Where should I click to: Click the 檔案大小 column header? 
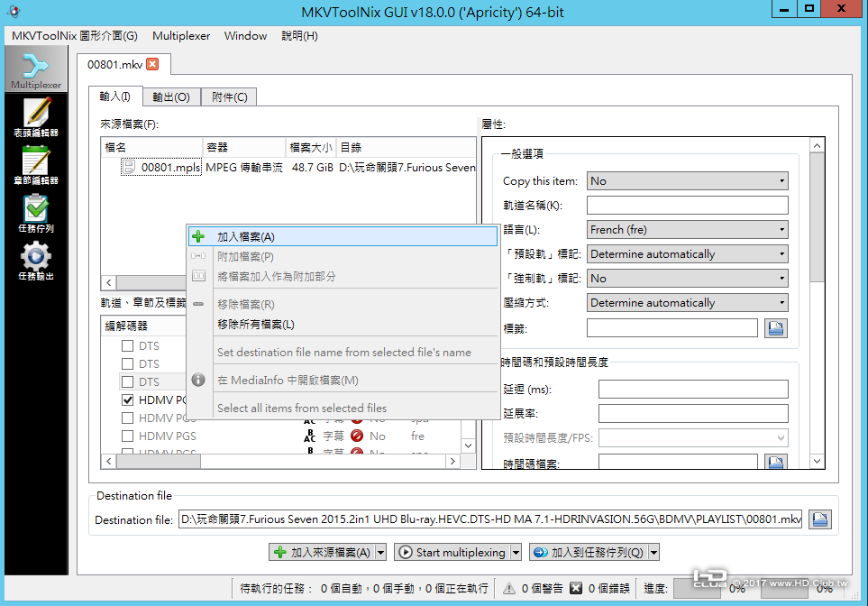pyautogui.click(x=311, y=147)
